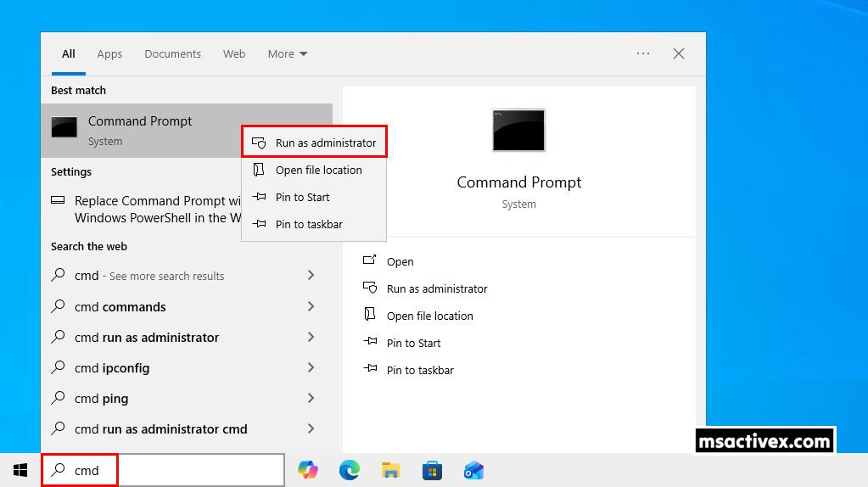This screenshot has width=868, height=487.
Task: Expand the More filter dropdown
Action: point(287,53)
